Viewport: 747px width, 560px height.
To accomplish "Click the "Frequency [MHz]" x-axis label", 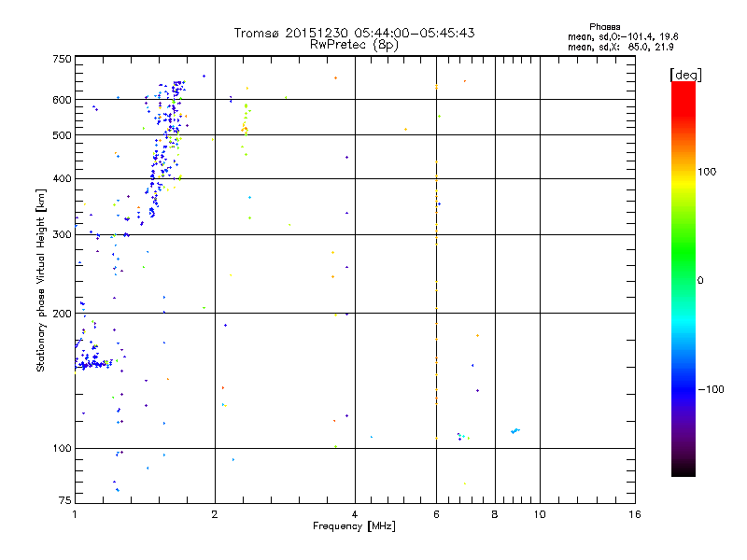I will click(x=354, y=526).
